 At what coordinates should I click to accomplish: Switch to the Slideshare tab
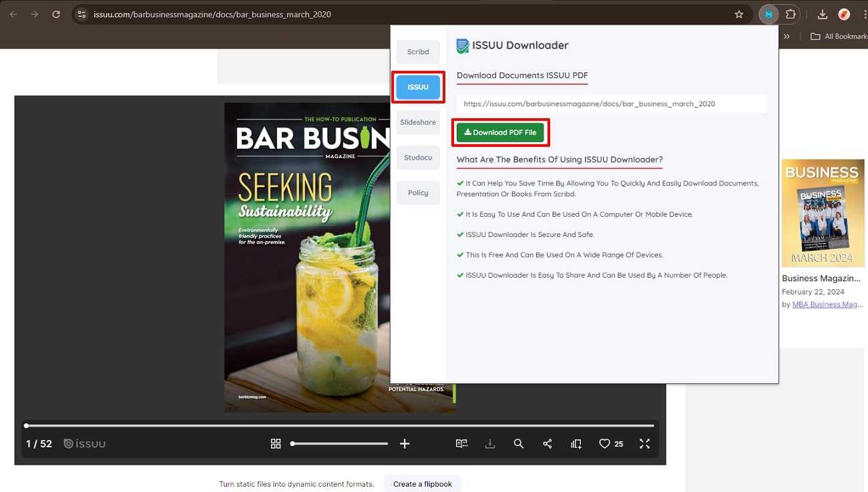[418, 122]
